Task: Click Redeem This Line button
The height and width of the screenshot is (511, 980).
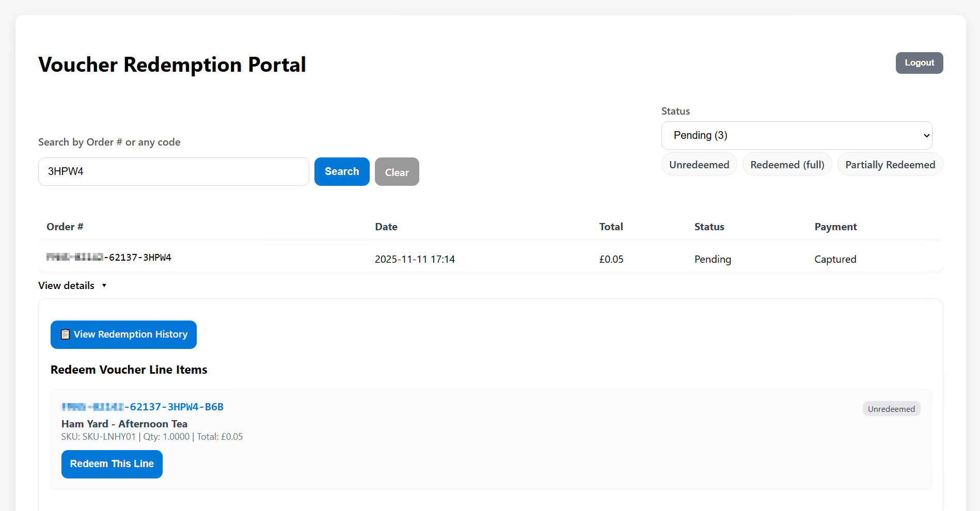Action: coord(112,464)
